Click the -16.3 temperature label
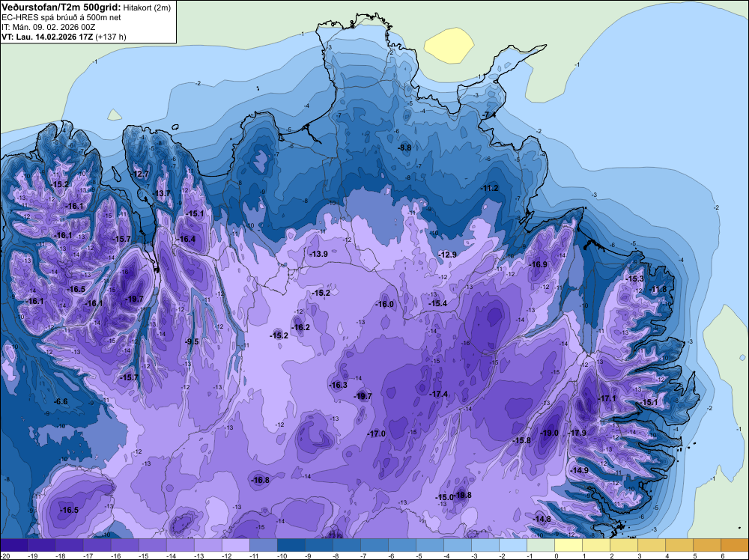Image resolution: width=749 pixels, height=560 pixels. coord(339,385)
